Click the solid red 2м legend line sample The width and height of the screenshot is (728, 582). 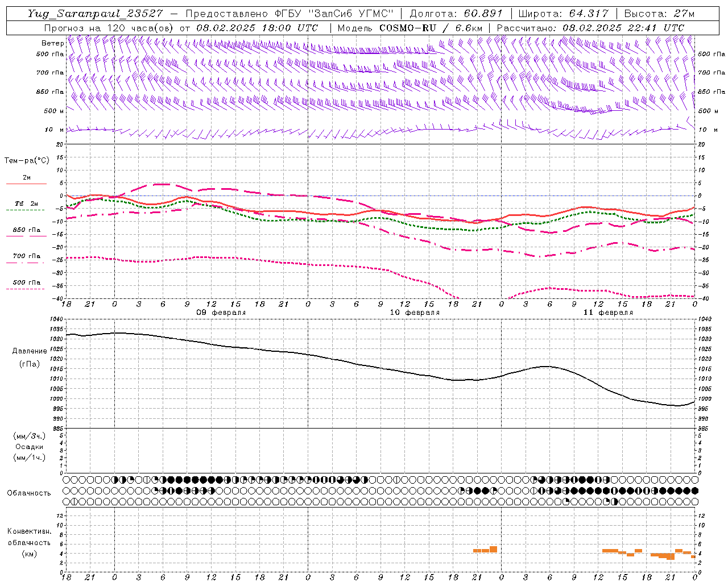[x=26, y=184]
